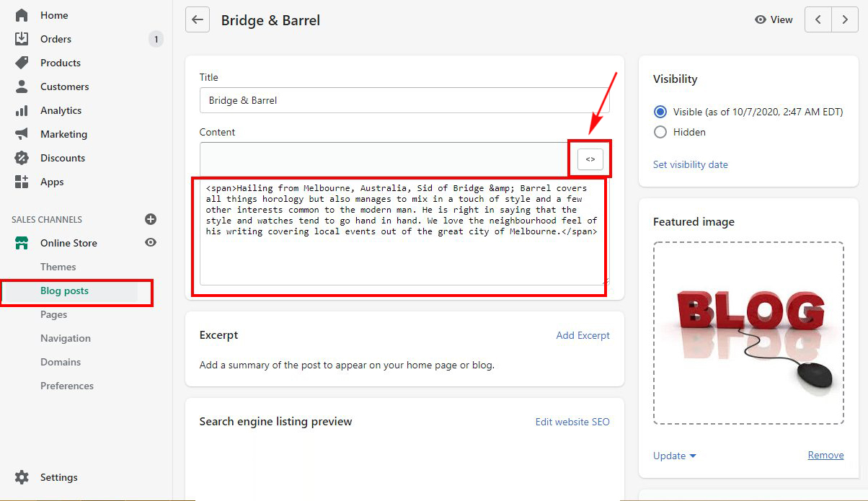The image size is (868, 501).
Task: Click the Add Excerpt link
Action: tap(583, 335)
